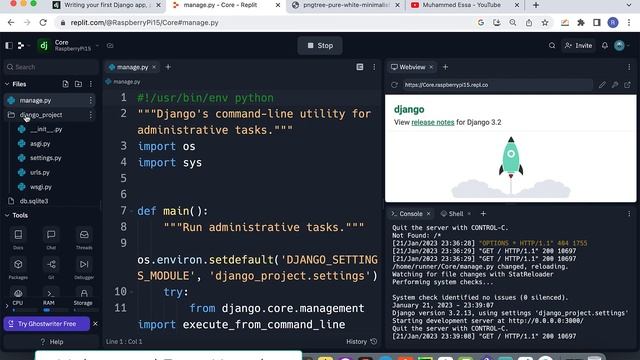Click the Webview URL address field
The width and height of the screenshot is (640, 360).
(x=497, y=85)
